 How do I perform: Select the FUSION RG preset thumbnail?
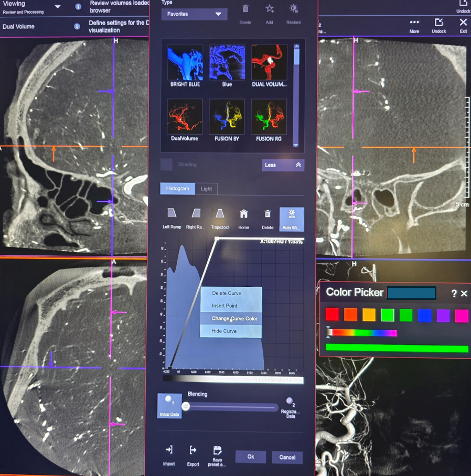pyautogui.click(x=269, y=117)
